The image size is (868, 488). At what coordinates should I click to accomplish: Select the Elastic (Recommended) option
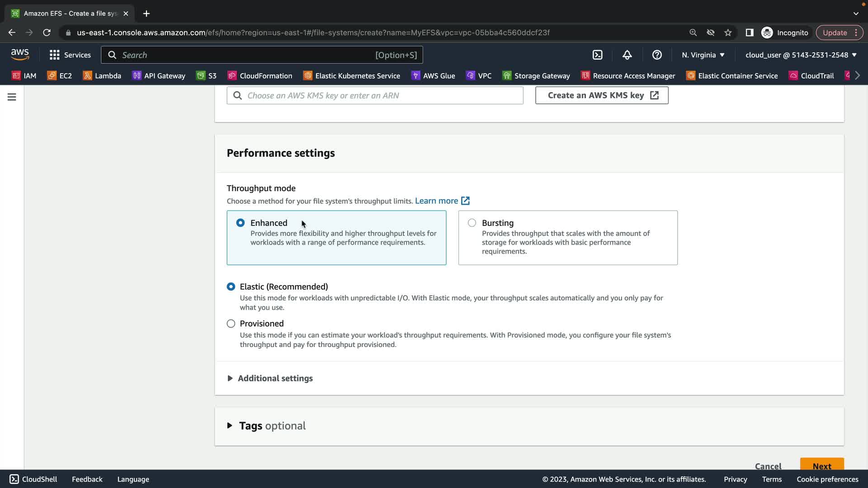coord(231,286)
